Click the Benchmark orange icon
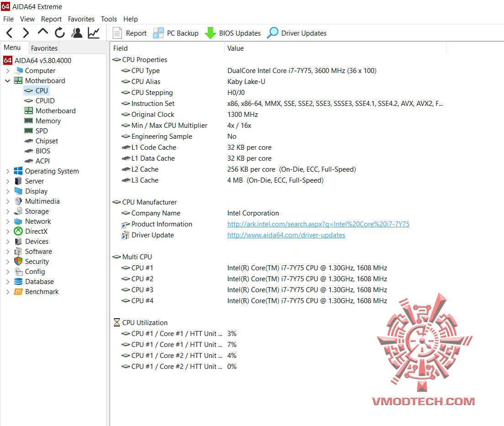 (18, 291)
